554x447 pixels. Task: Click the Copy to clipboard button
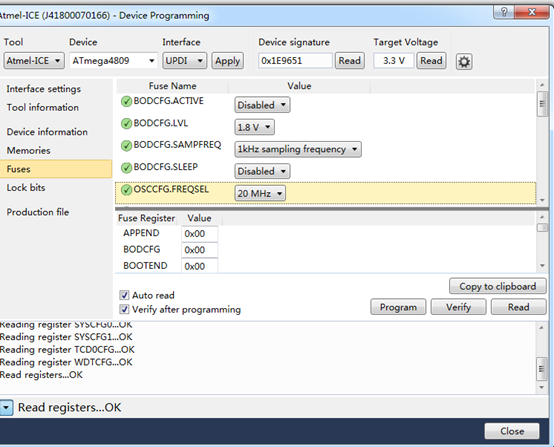tap(497, 286)
